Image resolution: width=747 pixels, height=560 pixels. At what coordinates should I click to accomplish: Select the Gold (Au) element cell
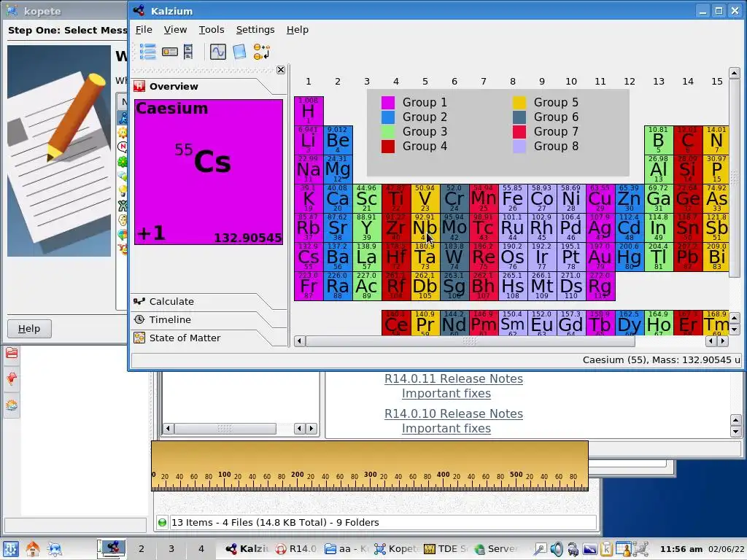click(x=600, y=257)
